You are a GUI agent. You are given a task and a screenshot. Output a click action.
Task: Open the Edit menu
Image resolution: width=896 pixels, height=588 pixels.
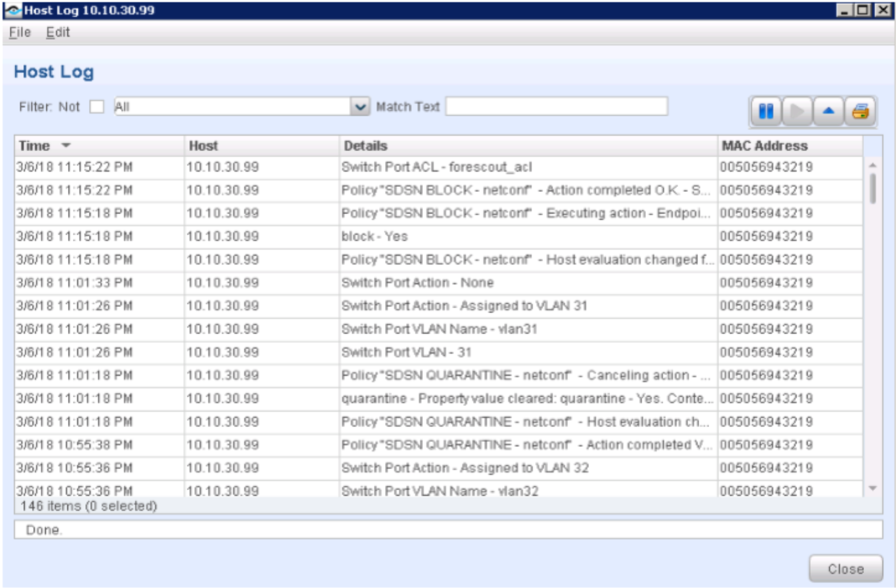(x=58, y=33)
